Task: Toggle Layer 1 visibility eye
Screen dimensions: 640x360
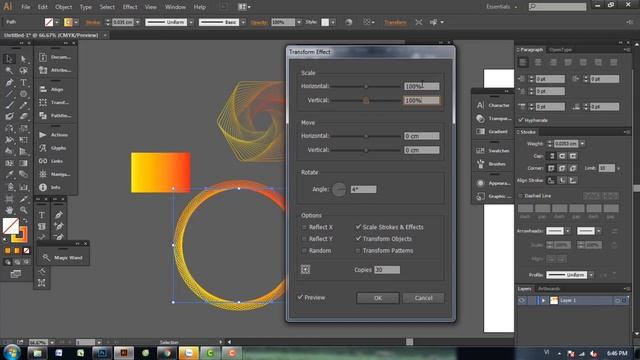Action: tap(522, 300)
